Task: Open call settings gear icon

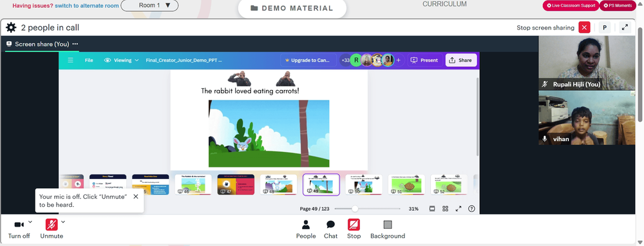Action: 11,28
